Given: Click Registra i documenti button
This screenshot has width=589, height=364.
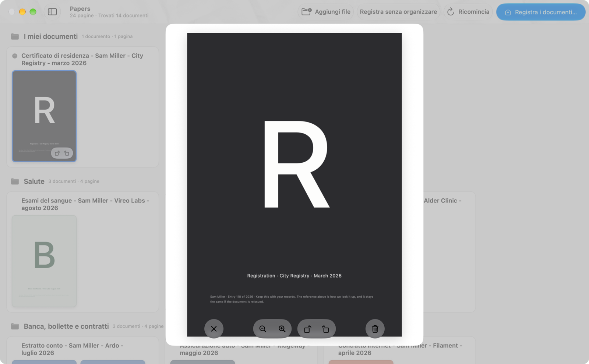Looking at the screenshot, I should [x=541, y=12].
